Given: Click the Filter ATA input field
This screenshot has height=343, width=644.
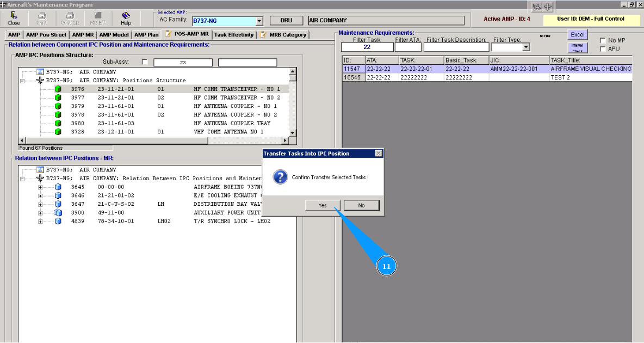Looking at the screenshot, I should [408, 47].
